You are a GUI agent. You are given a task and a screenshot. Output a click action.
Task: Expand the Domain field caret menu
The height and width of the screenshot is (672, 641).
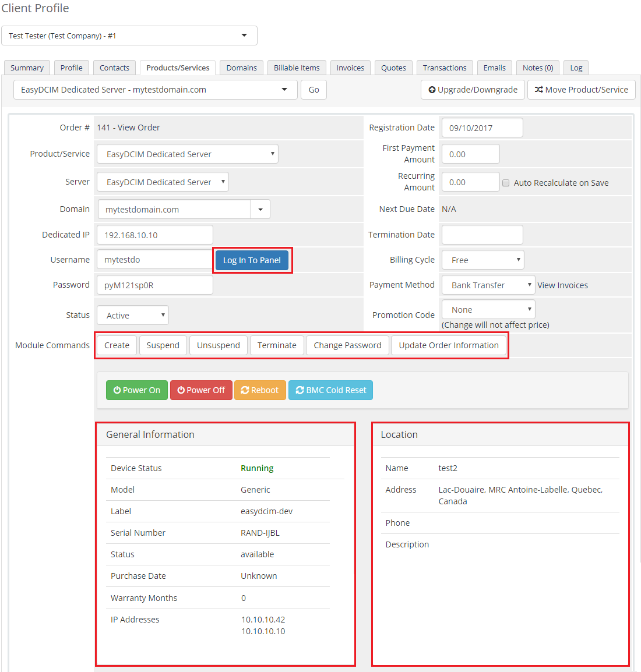pos(260,209)
